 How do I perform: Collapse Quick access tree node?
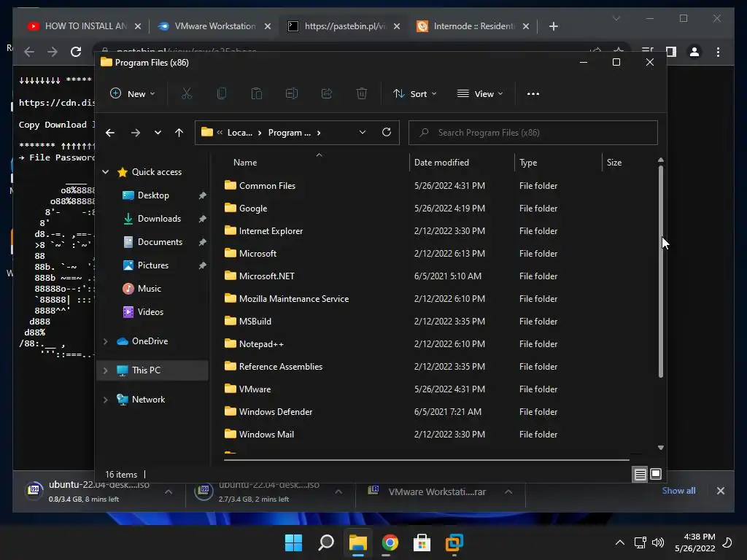pos(105,172)
